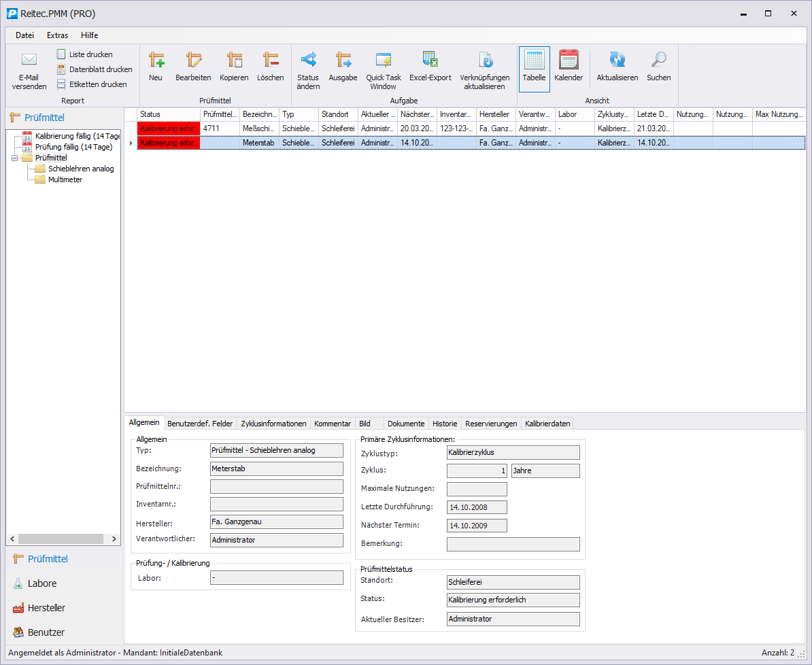Open Labore in the navigation pane
The image size is (812, 665).
tap(42, 583)
